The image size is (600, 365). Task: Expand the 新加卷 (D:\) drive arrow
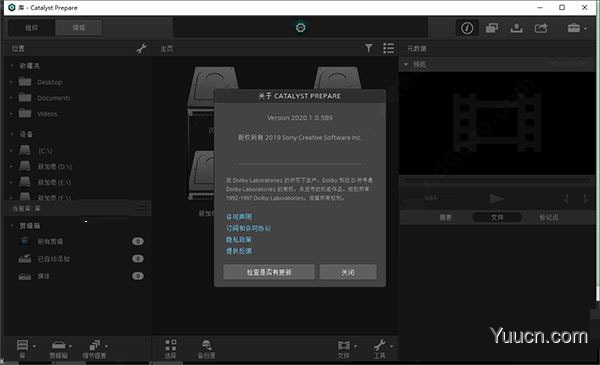11,166
